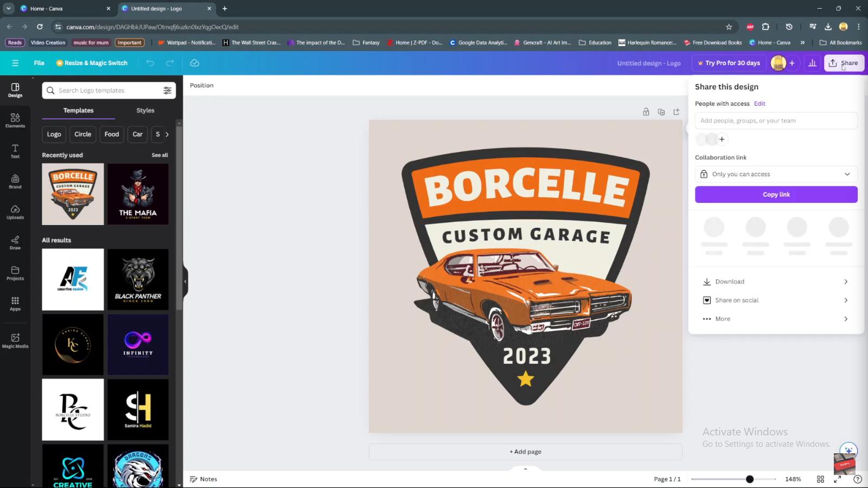
Task: Add collaborator with plus icon beside avatar
Action: [792, 63]
